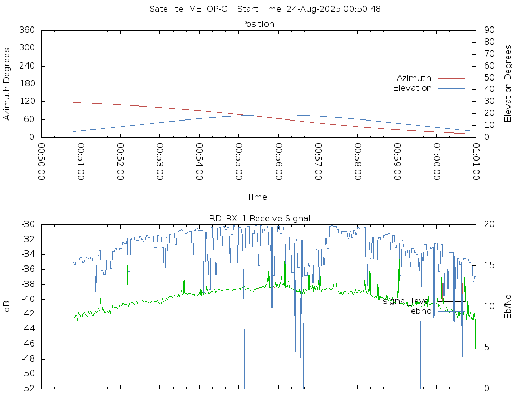Select the 300 tick on the Azimuth axis
The image size is (532, 399).
coord(27,47)
